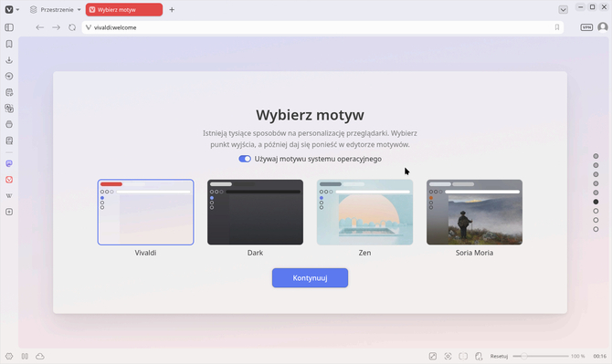Open the History panel
Viewport: 612px width, 364px height.
pyautogui.click(x=9, y=76)
